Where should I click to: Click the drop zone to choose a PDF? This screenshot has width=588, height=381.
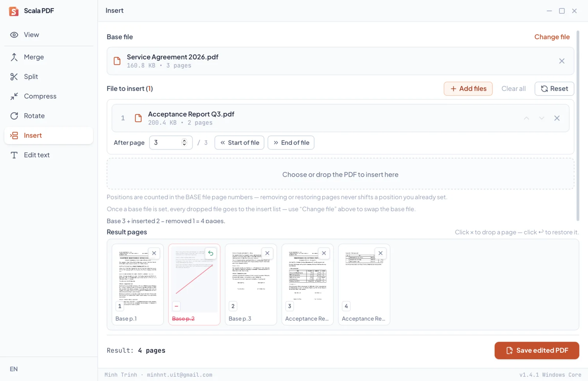(340, 174)
